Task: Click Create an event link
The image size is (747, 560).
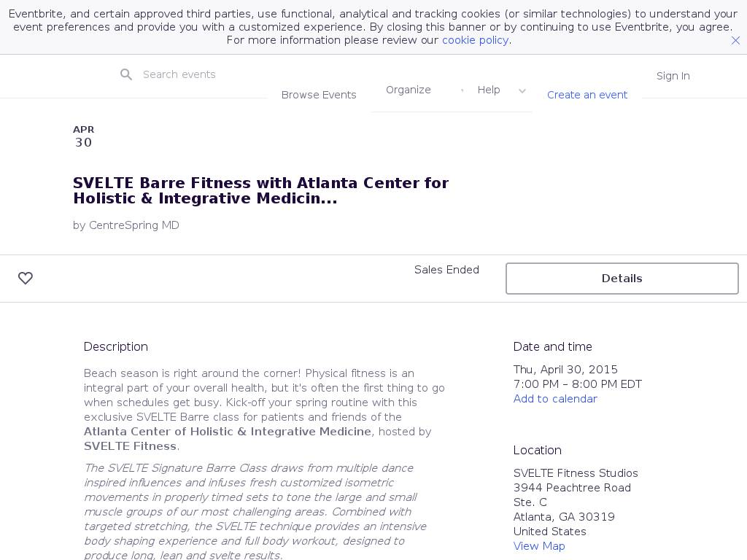Action: click(587, 95)
